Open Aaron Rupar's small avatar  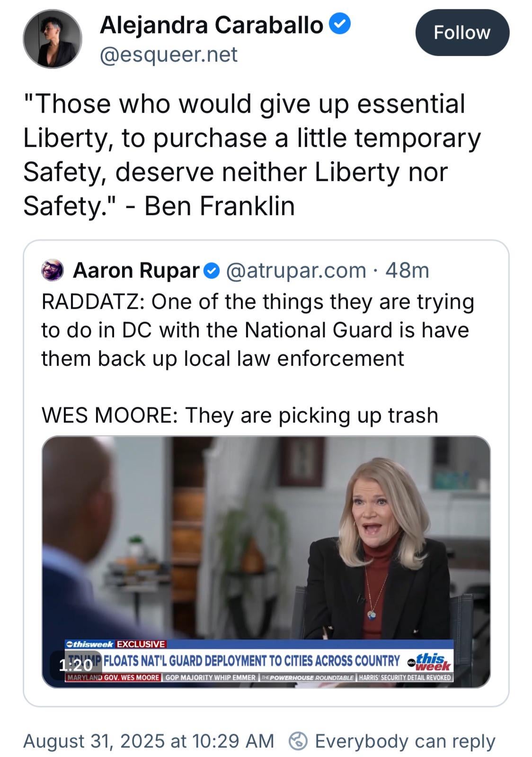click(x=53, y=270)
